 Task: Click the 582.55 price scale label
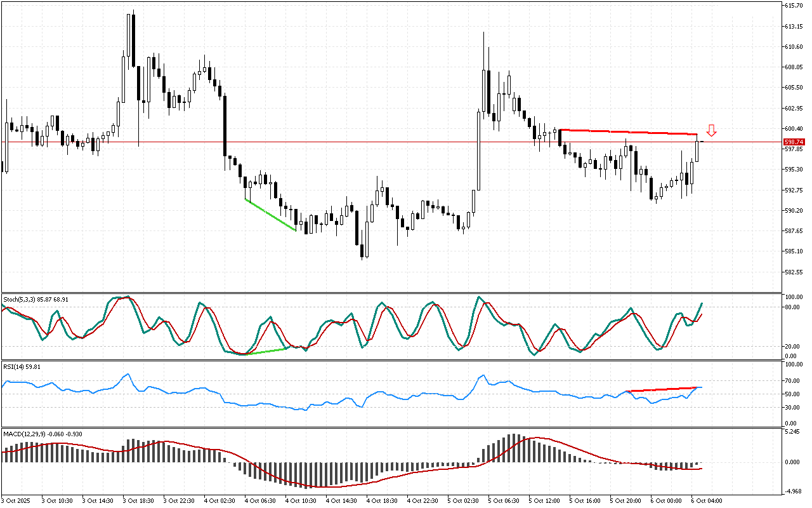tap(794, 272)
